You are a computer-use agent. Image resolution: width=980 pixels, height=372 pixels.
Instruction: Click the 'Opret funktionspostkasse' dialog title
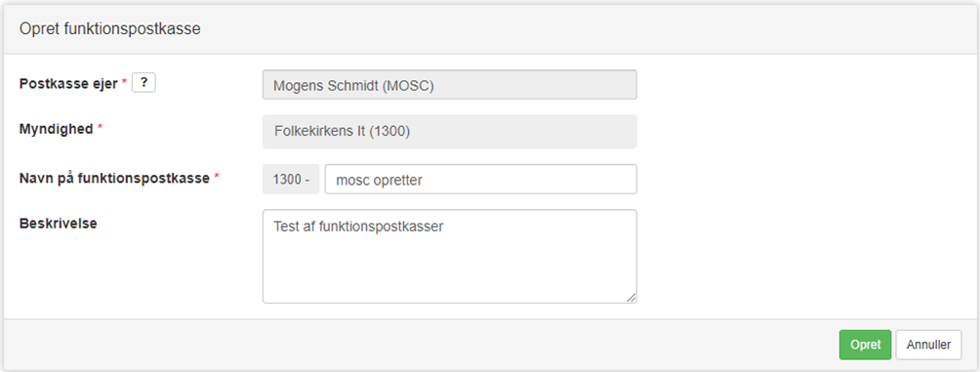(110, 28)
